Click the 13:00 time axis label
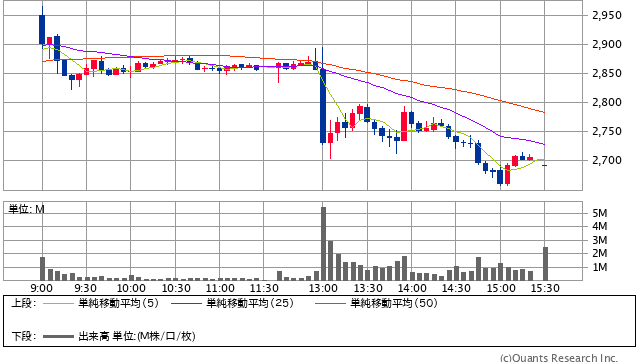Screen dimensions: 638x362 click(323, 288)
